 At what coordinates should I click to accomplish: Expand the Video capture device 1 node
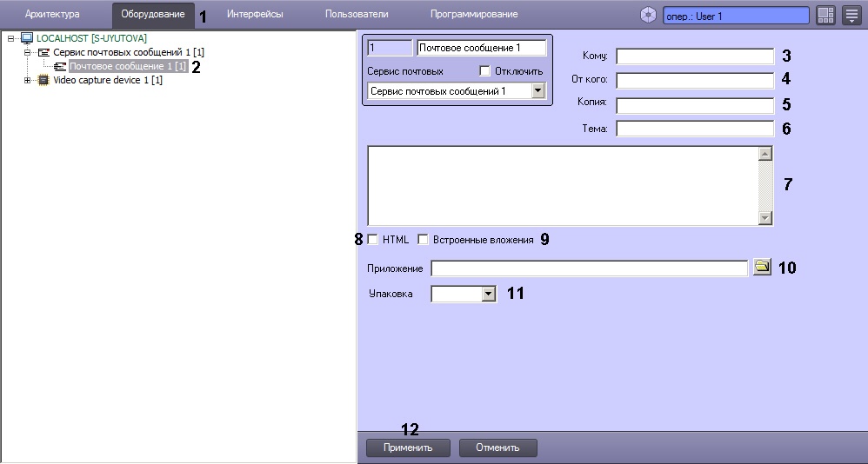click(x=28, y=80)
